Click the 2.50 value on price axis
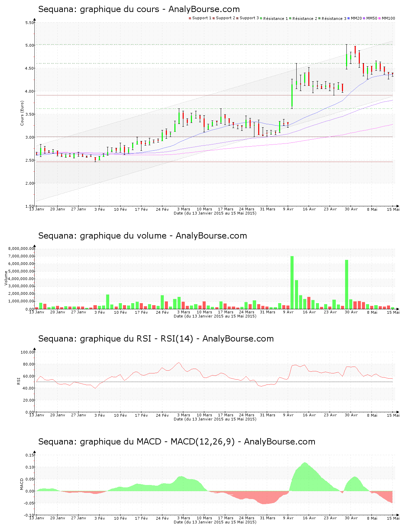Viewport: 412px width, 532px height. [29, 160]
